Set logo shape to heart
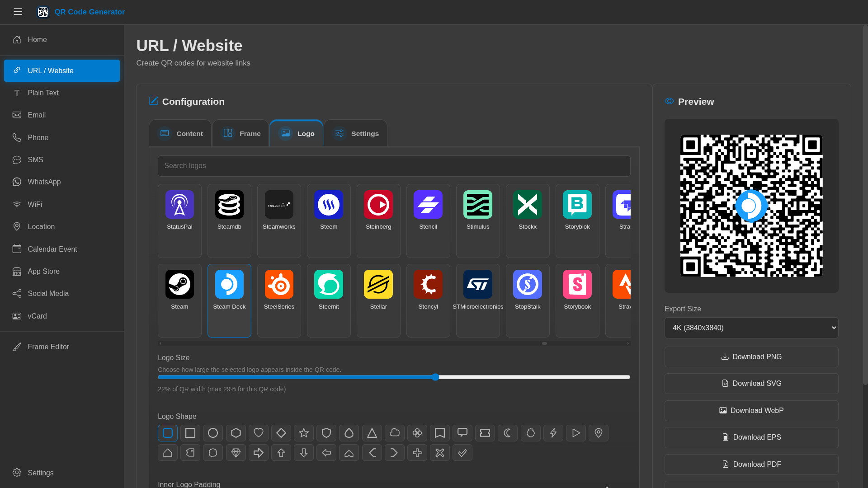Screen dimensions: 868x488 (259, 433)
